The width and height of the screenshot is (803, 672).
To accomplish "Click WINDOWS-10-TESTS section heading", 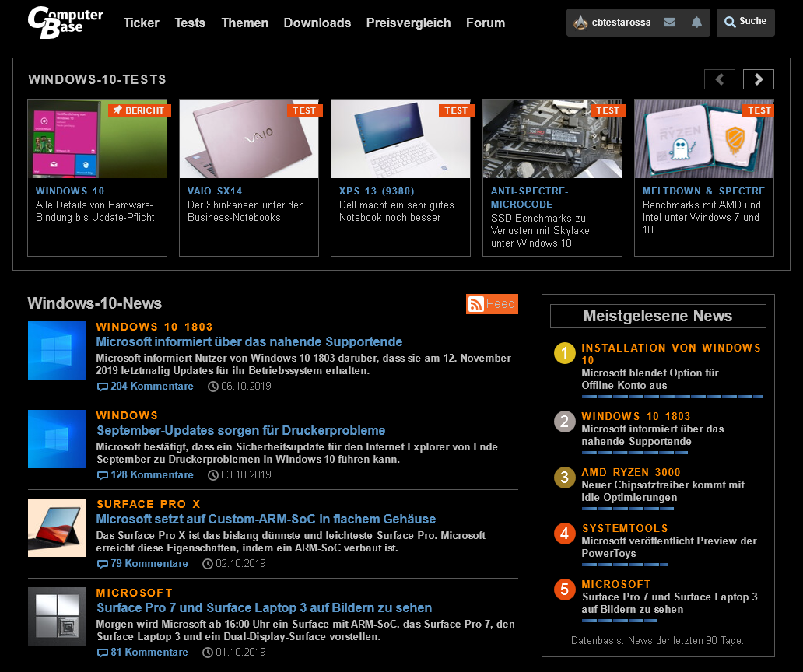I will click(97, 80).
